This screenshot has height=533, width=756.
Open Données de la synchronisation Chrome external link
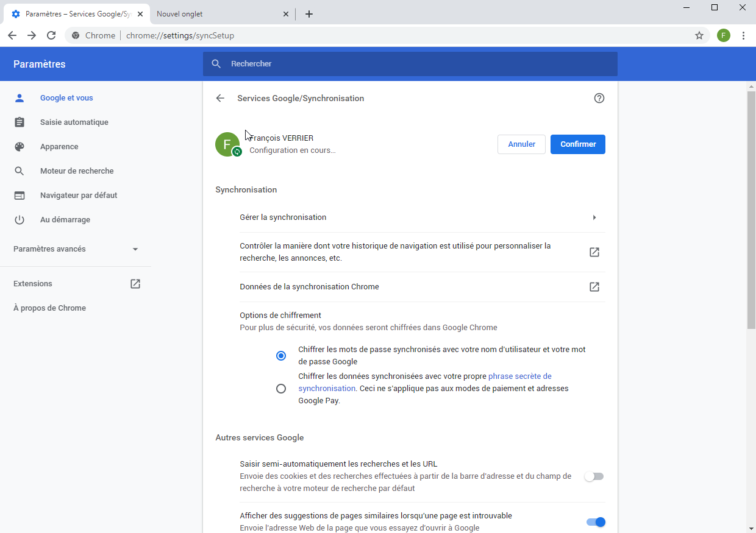[x=594, y=286]
